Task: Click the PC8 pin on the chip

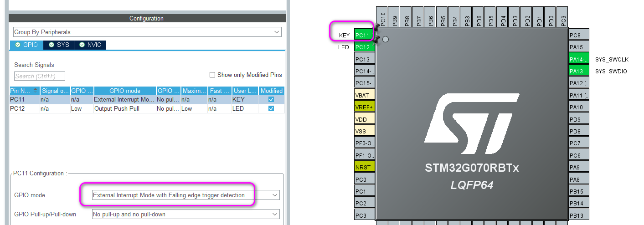Action: (579, 35)
